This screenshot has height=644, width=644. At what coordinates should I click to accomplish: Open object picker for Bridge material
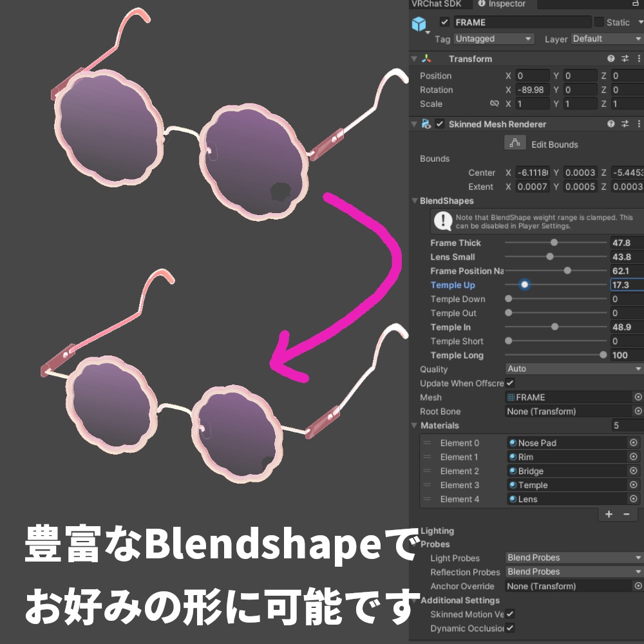point(633,470)
